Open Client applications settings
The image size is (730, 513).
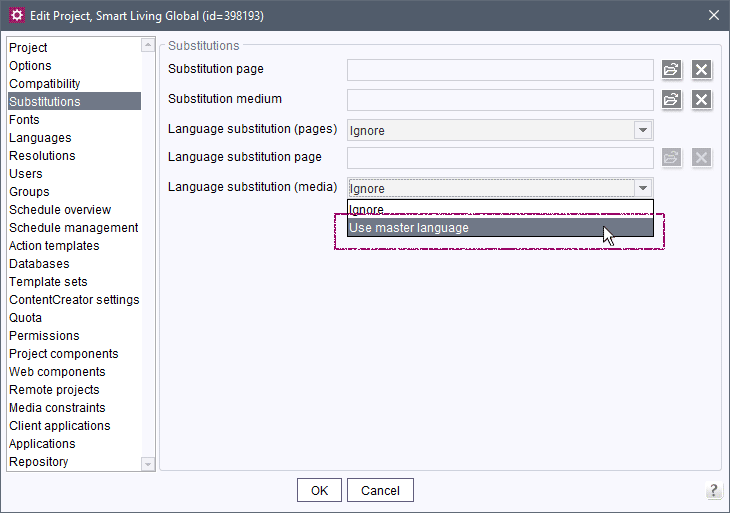[x=74, y=425]
